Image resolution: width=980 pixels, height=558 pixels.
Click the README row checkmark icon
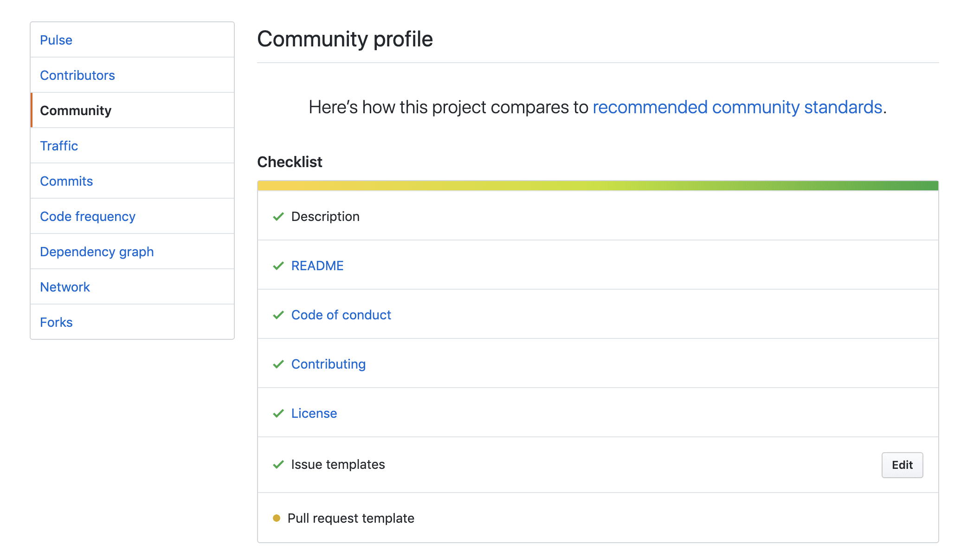point(278,266)
